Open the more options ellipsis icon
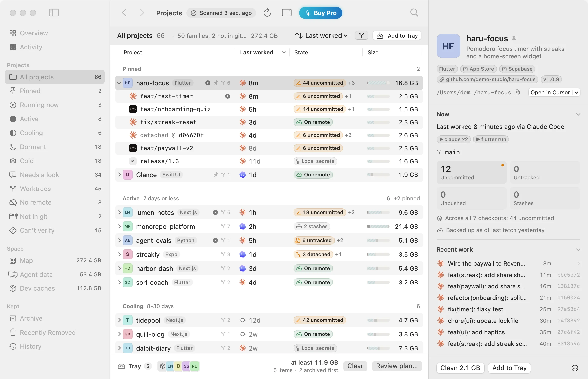Viewport: 588px width, 379px height. [575, 368]
